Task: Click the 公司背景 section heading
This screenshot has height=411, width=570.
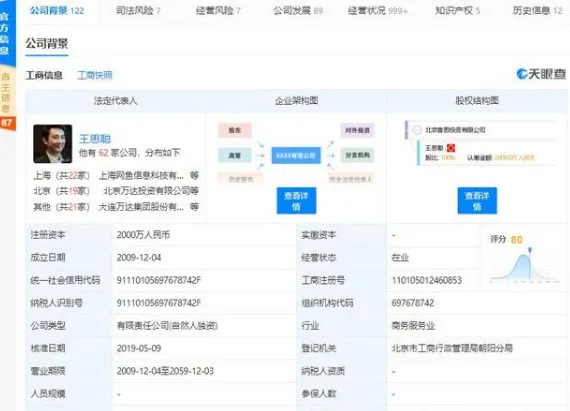Action: point(47,44)
